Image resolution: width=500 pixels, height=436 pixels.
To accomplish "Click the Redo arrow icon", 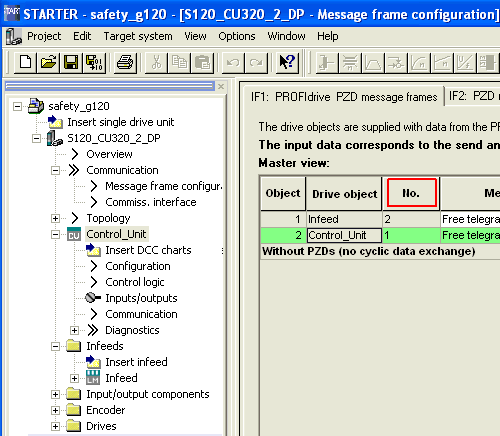I will point(256,62).
